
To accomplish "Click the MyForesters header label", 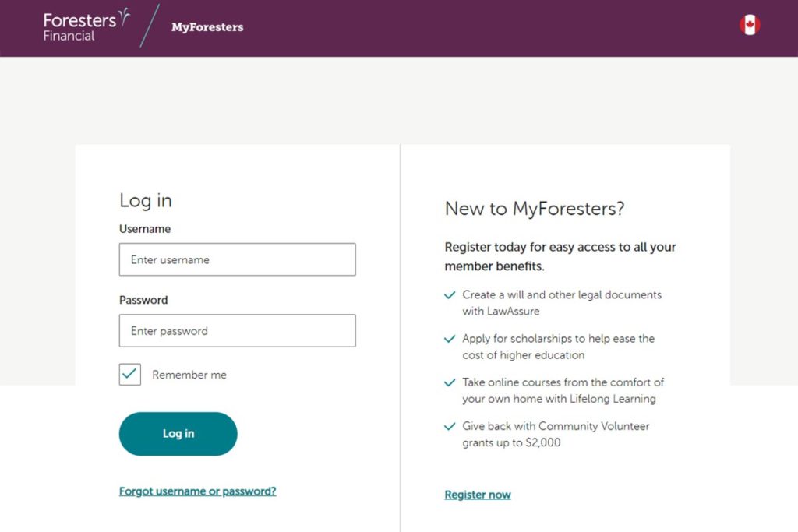I will click(x=207, y=26).
